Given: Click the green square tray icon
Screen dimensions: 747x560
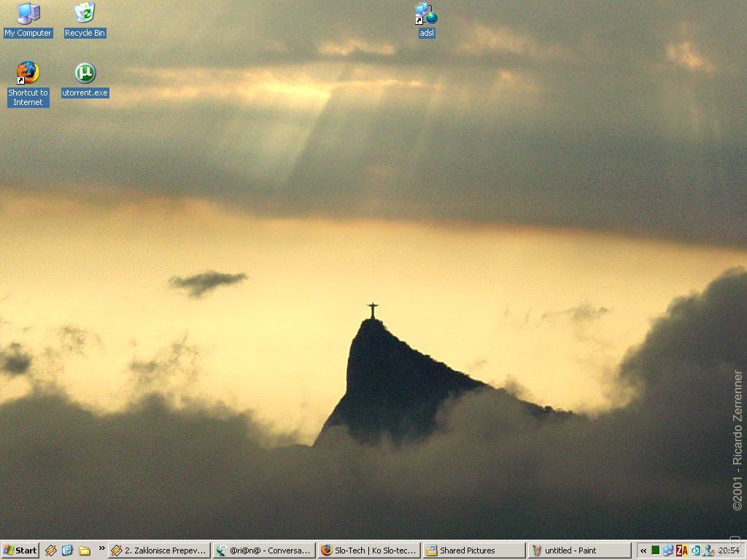Looking at the screenshot, I should (x=656, y=551).
